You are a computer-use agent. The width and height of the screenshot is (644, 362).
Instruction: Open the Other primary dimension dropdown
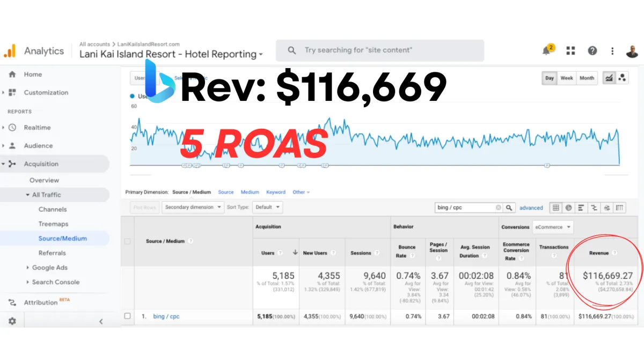(x=301, y=192)
